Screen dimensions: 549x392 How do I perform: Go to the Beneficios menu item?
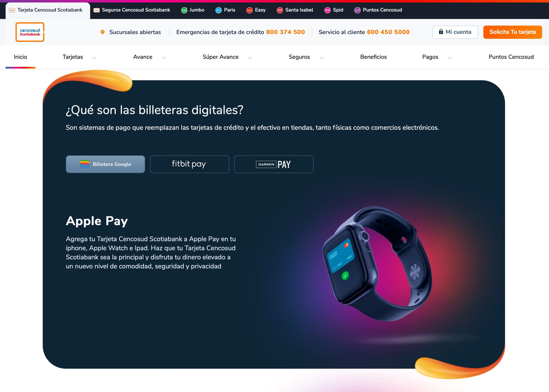point(373,57)
